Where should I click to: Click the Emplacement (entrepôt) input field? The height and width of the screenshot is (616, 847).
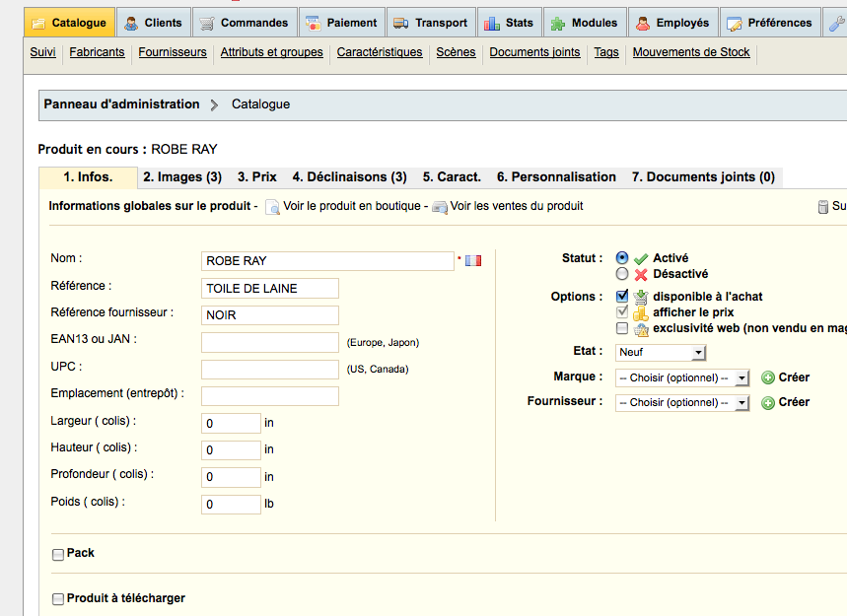coord(269,396)
